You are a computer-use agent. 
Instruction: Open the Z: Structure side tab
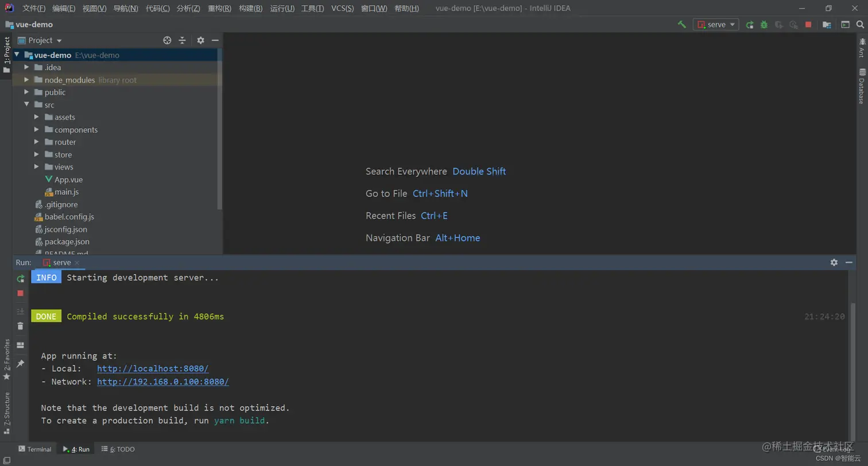(x=6, y=413)
